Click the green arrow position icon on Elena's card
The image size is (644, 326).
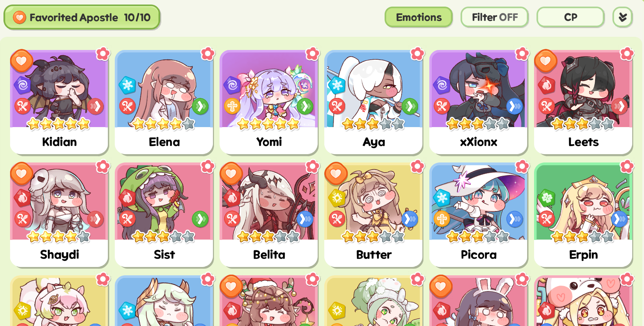tap(200, 106)
